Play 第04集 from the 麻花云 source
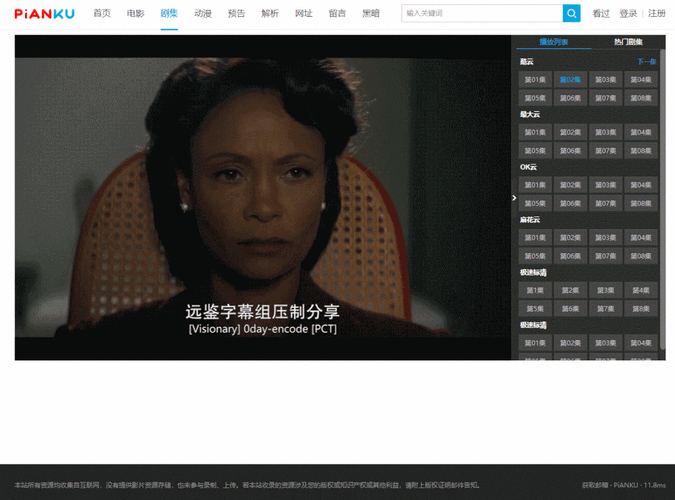The width and height of the screenshot is (675, 500). pos(641,238)
